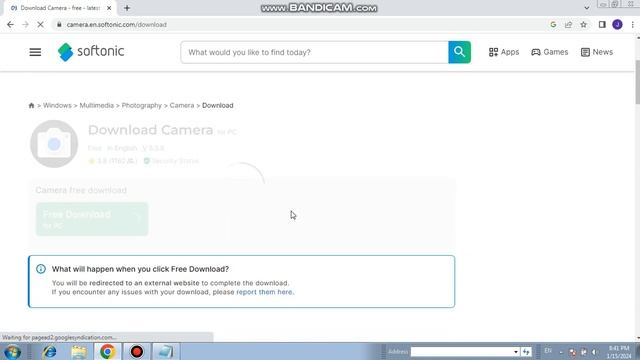Image resolution: width=640 pixels, height=360 pixels.
Task: Click the Free Download for PC button
Action: pyautogui.click(x=92, y=219)
